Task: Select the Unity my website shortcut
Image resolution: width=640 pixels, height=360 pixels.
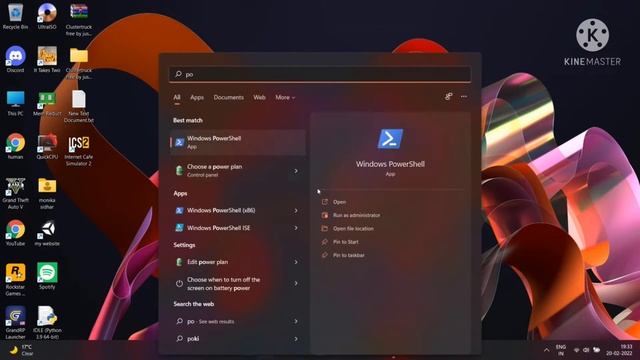Action: click(x=47, y=233)
